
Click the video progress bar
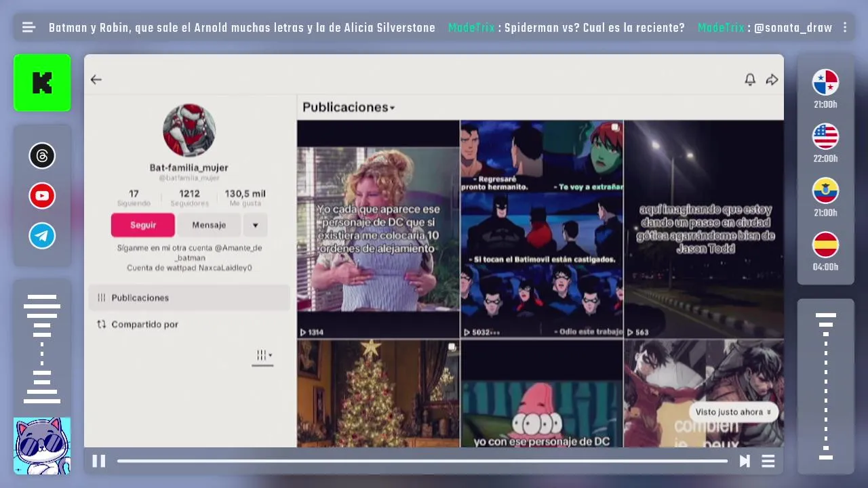coord(422,461)
